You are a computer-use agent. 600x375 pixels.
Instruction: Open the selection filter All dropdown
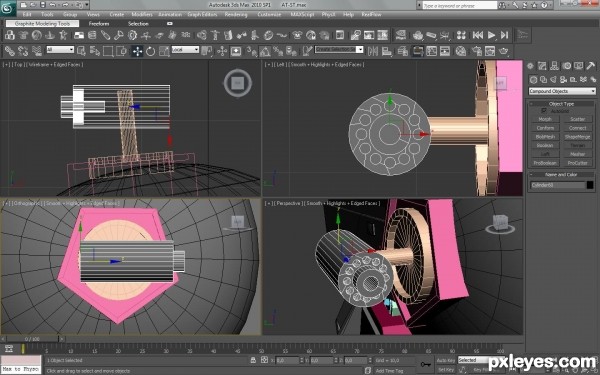[x=60, y=49]
